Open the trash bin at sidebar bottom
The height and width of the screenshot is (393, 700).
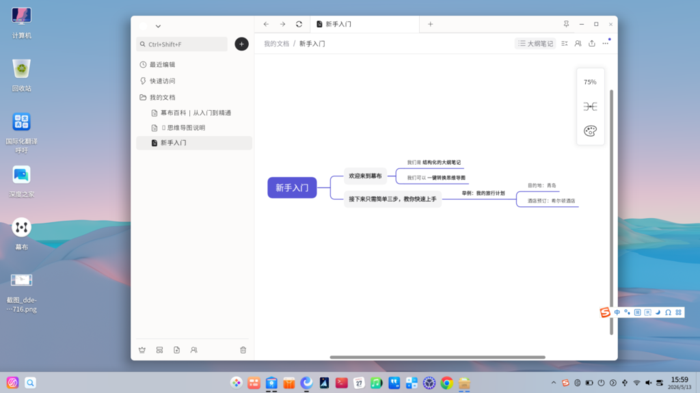(x=243, y=350)
